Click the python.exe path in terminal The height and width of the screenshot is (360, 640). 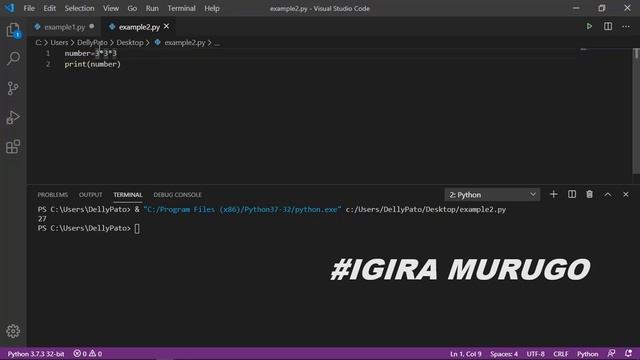(x=242, y=209)
